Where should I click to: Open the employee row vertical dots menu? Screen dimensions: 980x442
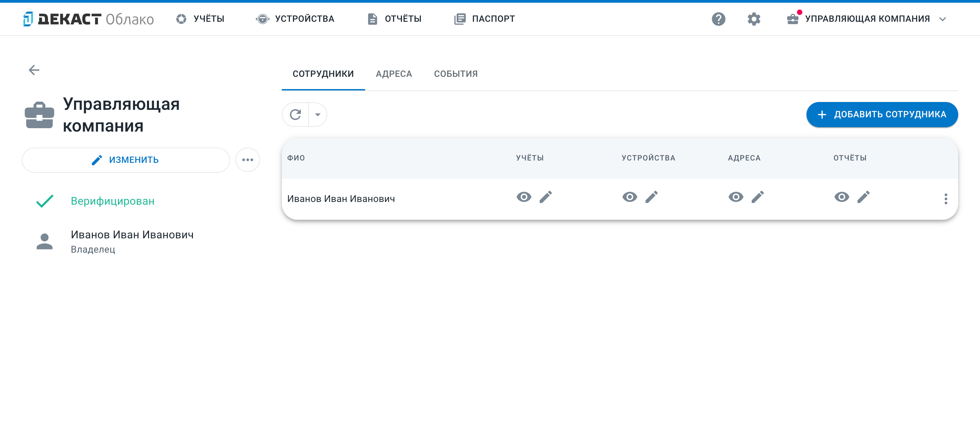click(x=945, y=199)
